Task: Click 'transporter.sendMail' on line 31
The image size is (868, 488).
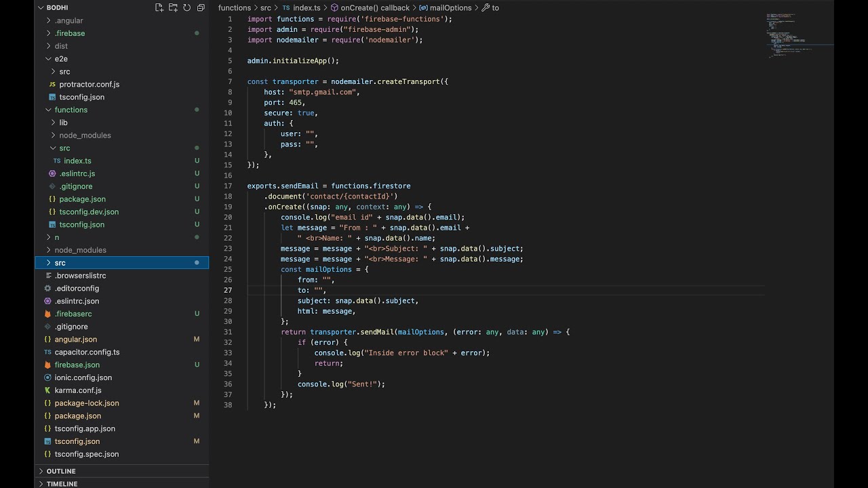Action: coord(352,332)
